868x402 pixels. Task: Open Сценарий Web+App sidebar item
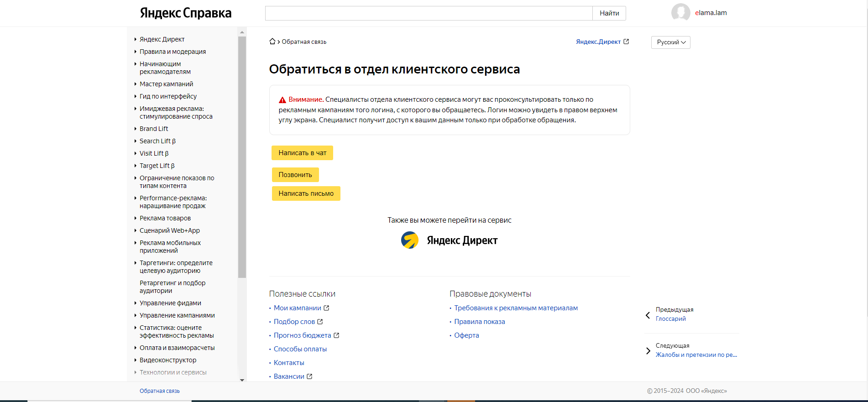pyautogui.click(x=170, y=230)
